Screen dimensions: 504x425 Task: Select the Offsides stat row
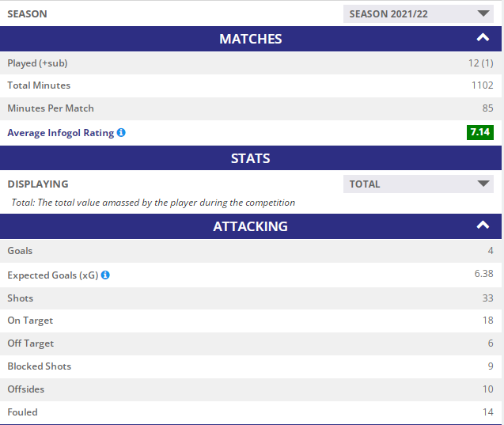coord(251,389)
